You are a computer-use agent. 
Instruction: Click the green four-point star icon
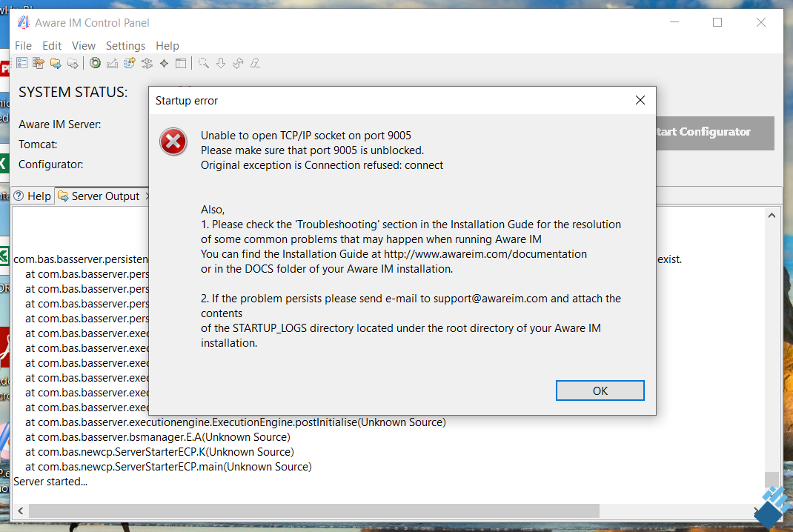coord(164,63)
